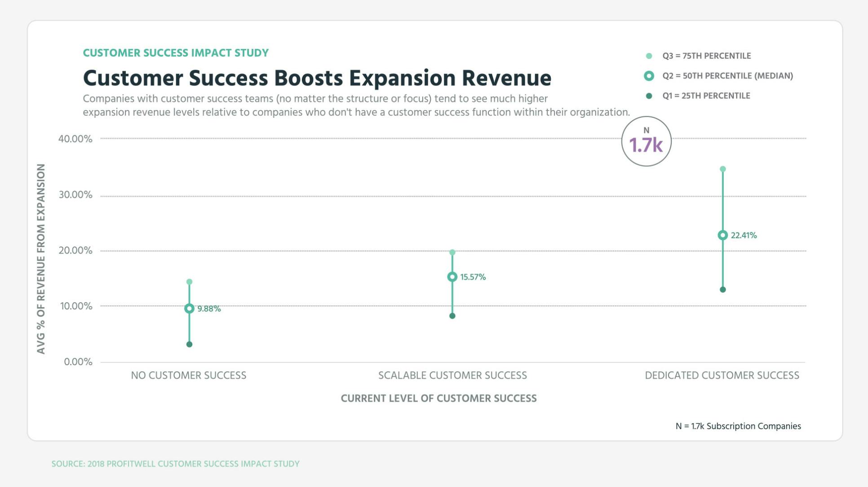Click the Q3 75th percentile legend dot
This screenshot has width=868, height=487.
pyautogui.click(x=648, y=56)
